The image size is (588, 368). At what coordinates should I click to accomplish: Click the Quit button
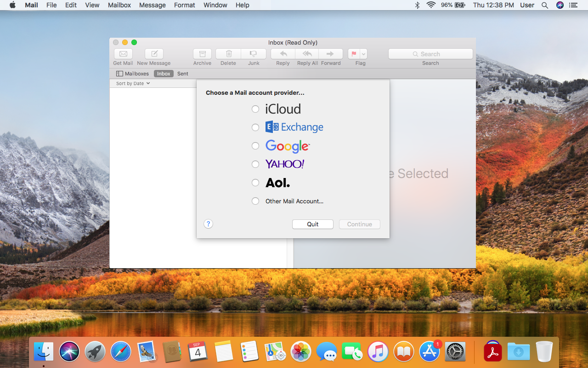(x=313, y=224)
